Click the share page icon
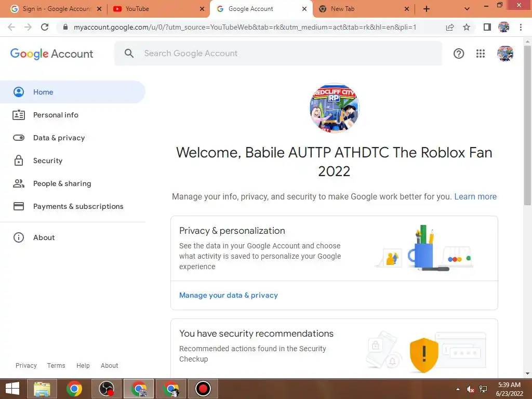Image resolution: width=532 pixels, height=399 pixels. click(450, 27)
